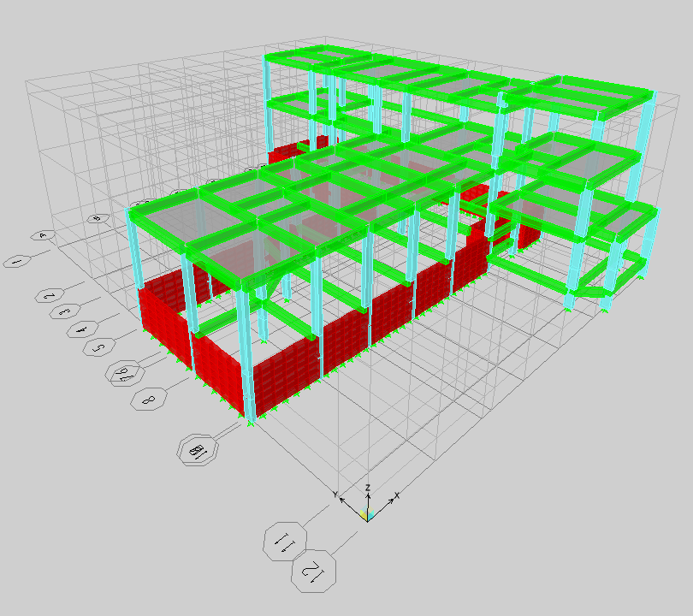The height and width of the screenshot is (616, 693).
Task: Select the origin point of the coordinate axes
Action: [367, 517]
